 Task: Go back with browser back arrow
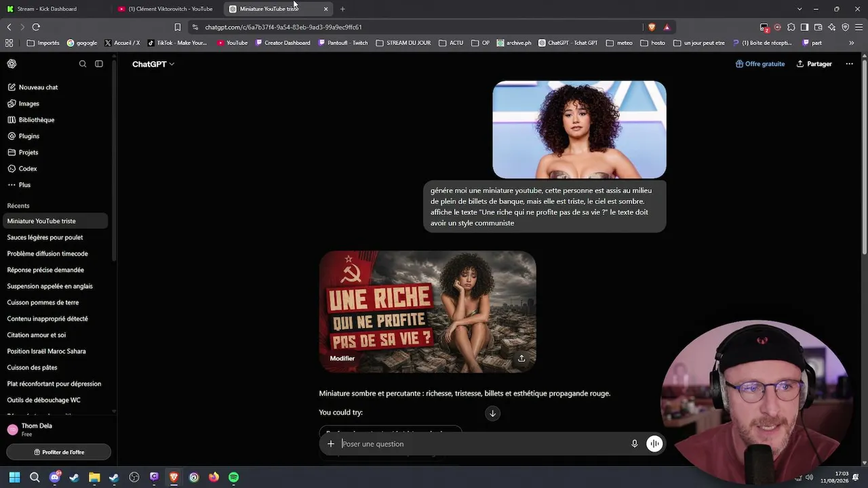[x=9, y=27]
